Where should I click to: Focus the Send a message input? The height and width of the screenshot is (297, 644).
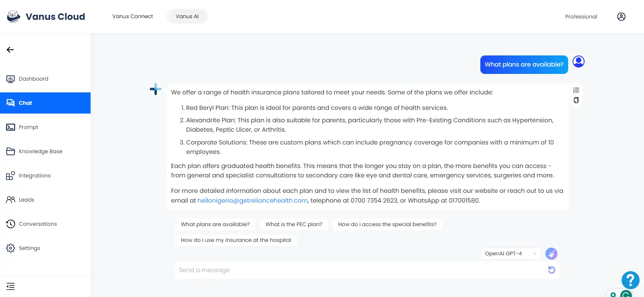coord(361,270)
